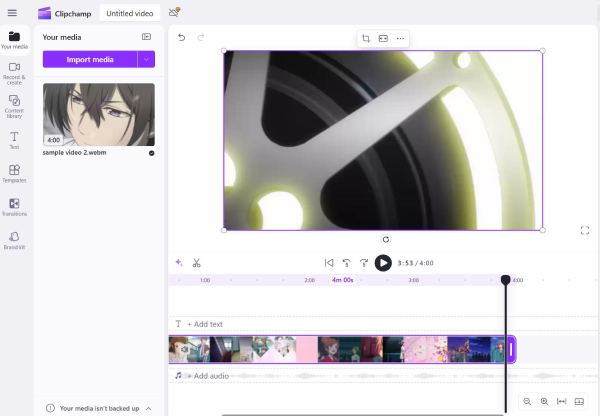Open the Content library sidebar tab
Viewport: 600px width, 416px height.
(x=15, y=107)
